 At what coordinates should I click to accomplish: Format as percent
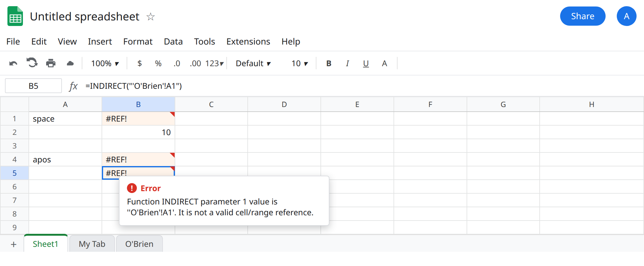[158, 63]
